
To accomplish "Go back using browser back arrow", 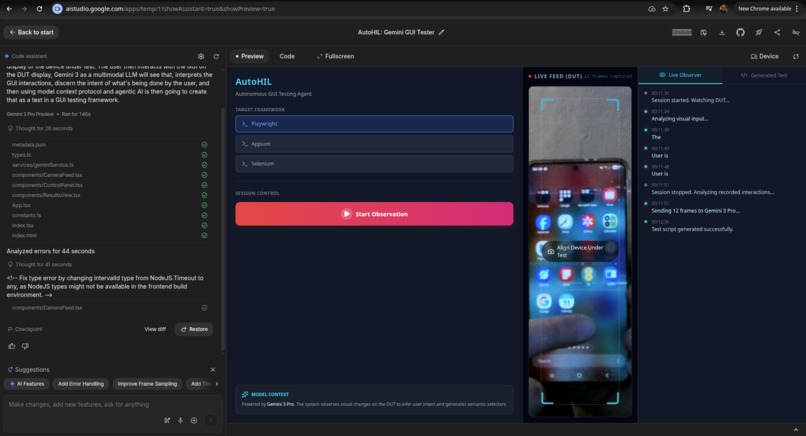I will pyautogui.click(x=9, y=9).
